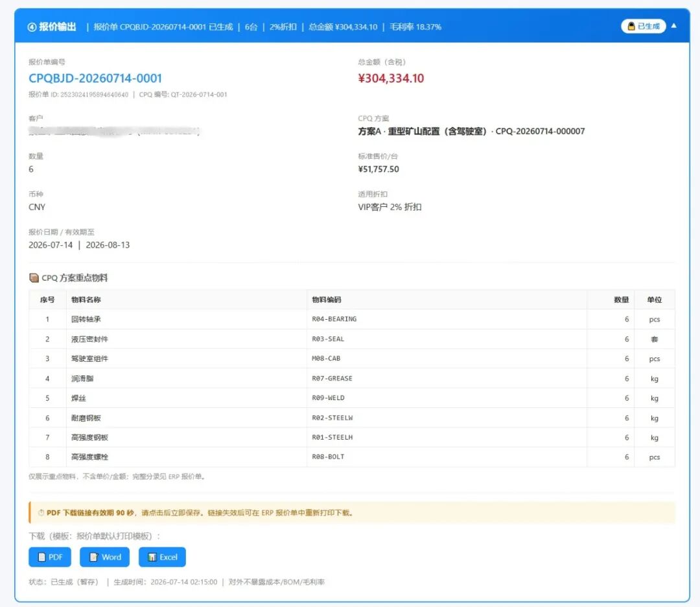Select the 焊丝 material name

[x=78, y=398]
